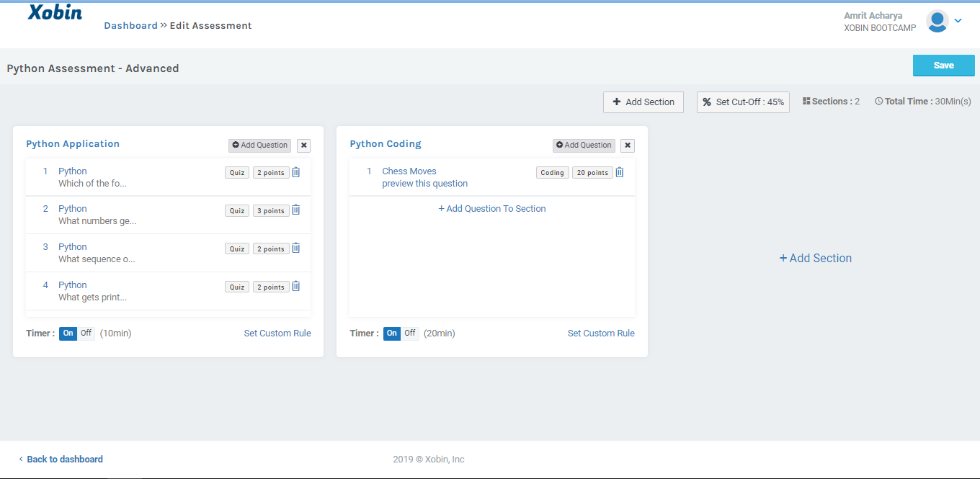Screen dimensions: 980x479
Task: Click Coding tag on Chess Moves
Action: [x=553, y=173]
